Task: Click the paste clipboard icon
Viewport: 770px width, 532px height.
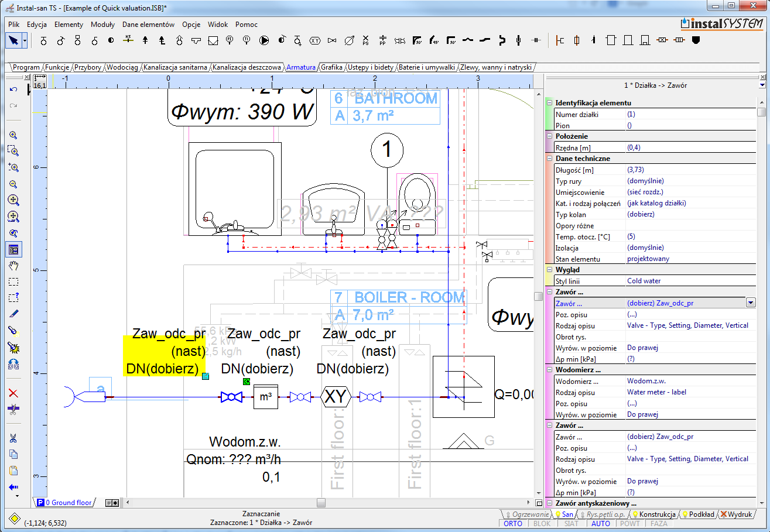Action: click(13, 471)
